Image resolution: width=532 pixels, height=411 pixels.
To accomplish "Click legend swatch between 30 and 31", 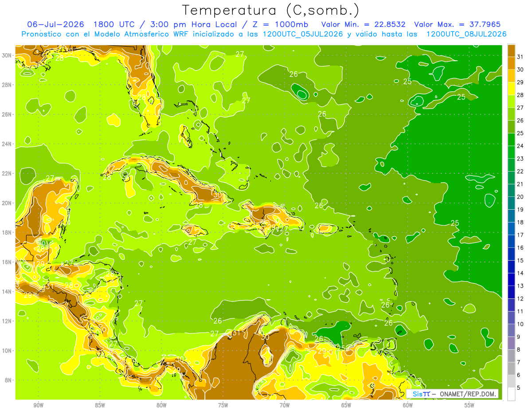I will coord(511,63).
